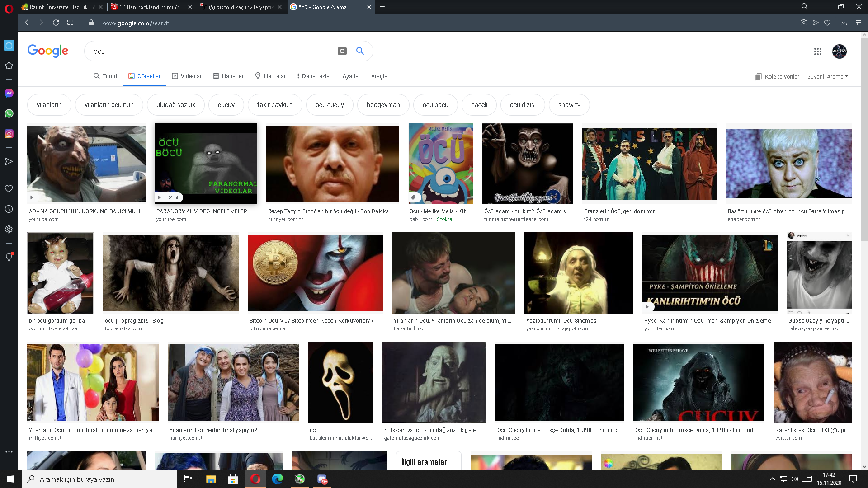
Task: Switch to Videolar tab
Action: [187, 76]
